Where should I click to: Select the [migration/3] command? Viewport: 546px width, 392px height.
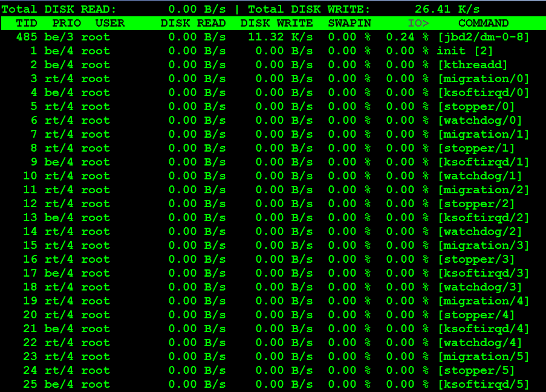pos(484,246)
